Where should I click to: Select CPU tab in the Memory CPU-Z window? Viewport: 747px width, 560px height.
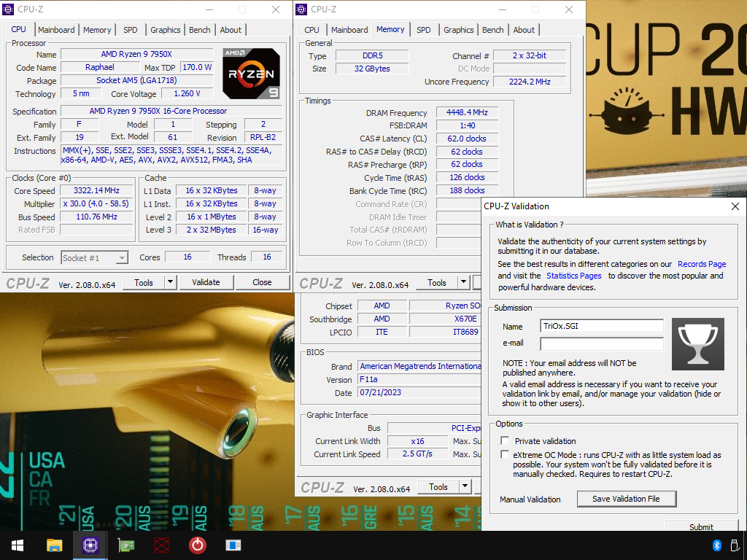coord(311,29)
